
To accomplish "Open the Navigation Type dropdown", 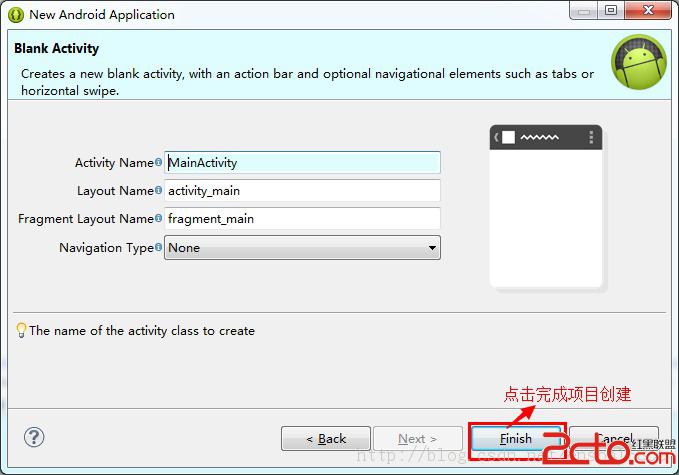I will click(302, 248).
